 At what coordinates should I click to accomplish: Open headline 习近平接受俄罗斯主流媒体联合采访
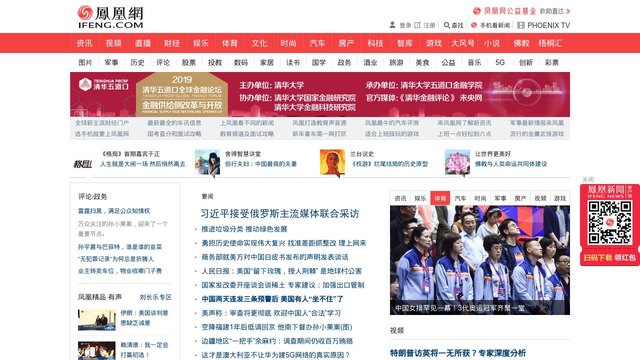(280, 213)
